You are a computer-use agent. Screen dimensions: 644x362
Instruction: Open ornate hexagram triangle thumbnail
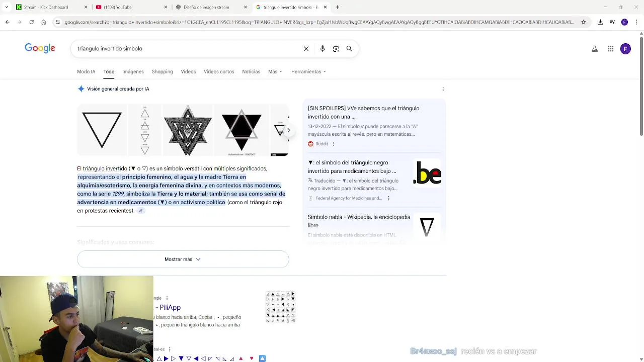tap(188, 130)
